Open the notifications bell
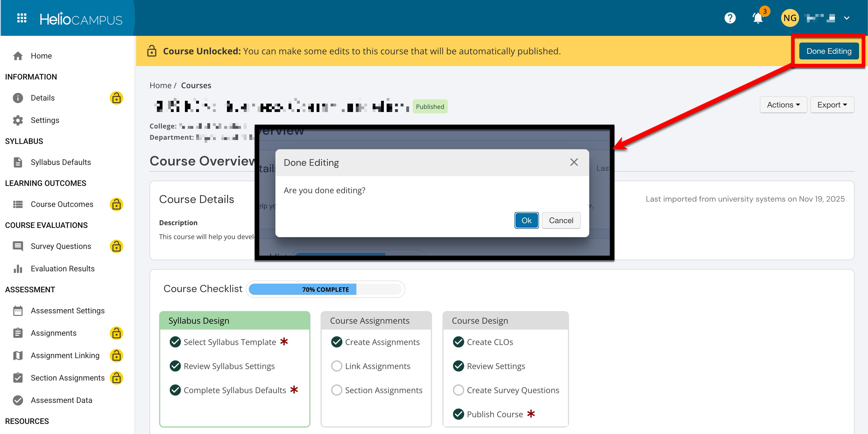The height and width of the screenshot is (434, 868). (758, 18)
